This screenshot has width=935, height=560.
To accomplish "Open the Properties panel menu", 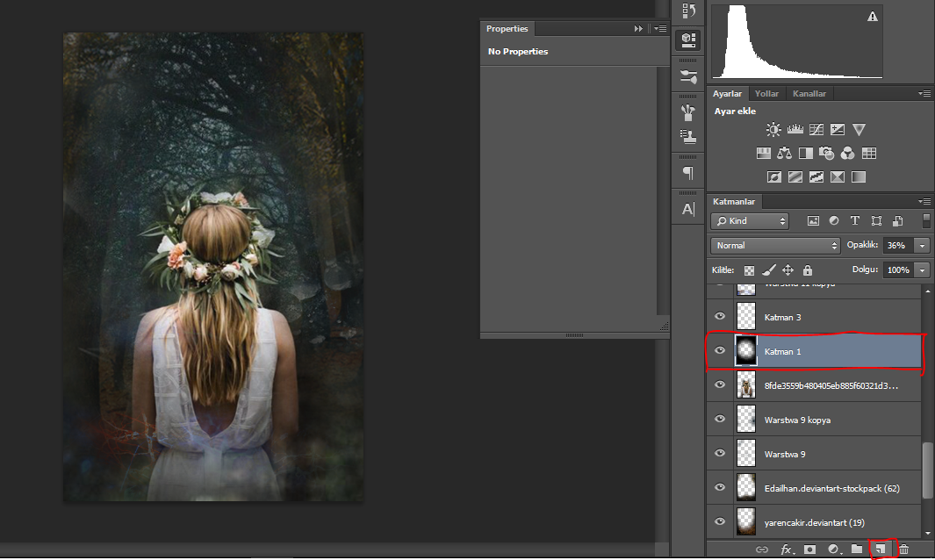I will 661,29.
